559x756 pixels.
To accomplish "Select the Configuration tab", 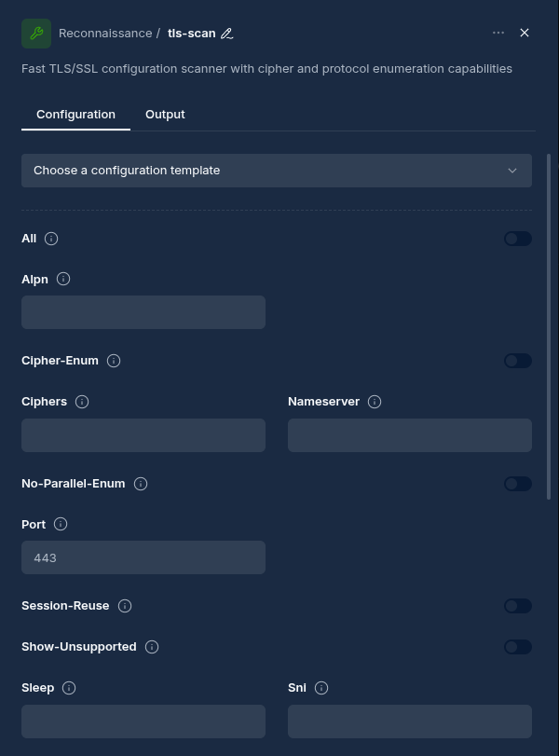I will click(x=75, y=115).
